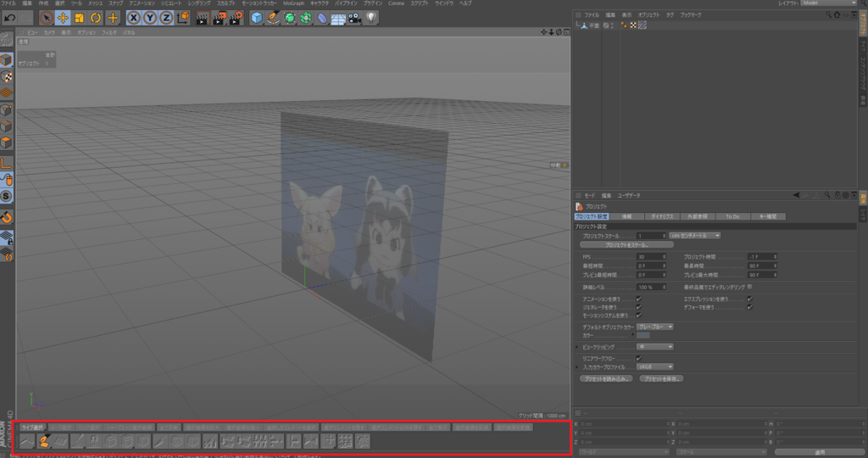
Task: Toggle モーションシステムを使う checkbox
Action: [639, 316]
